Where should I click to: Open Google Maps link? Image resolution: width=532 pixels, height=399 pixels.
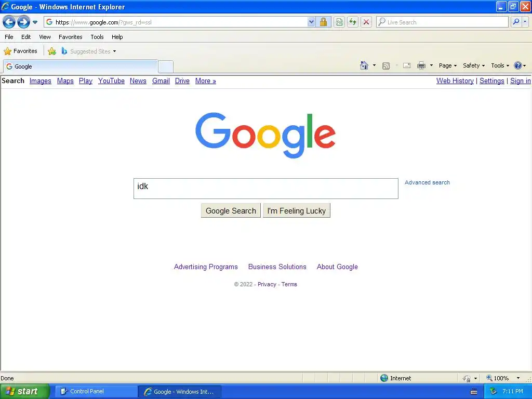click(65, 81)
